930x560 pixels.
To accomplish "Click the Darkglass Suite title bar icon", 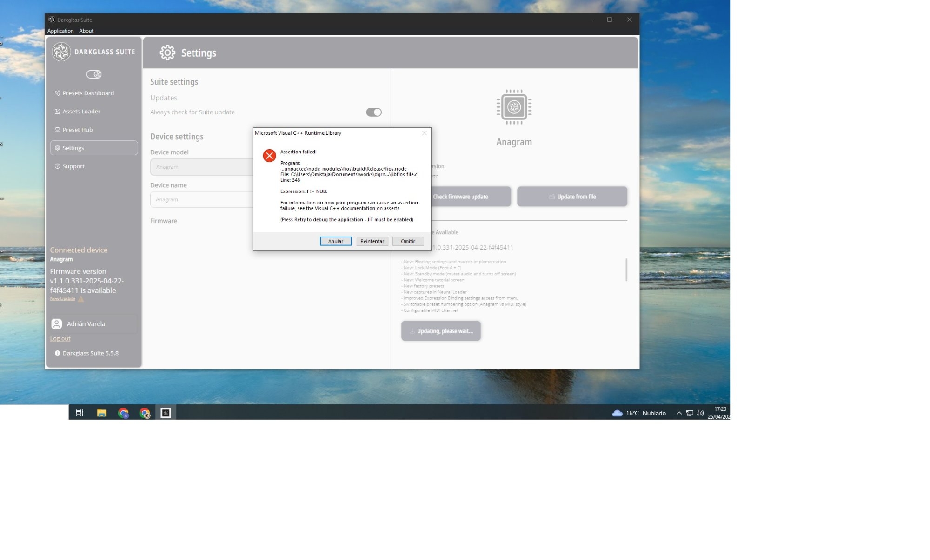I will point(52,20).
